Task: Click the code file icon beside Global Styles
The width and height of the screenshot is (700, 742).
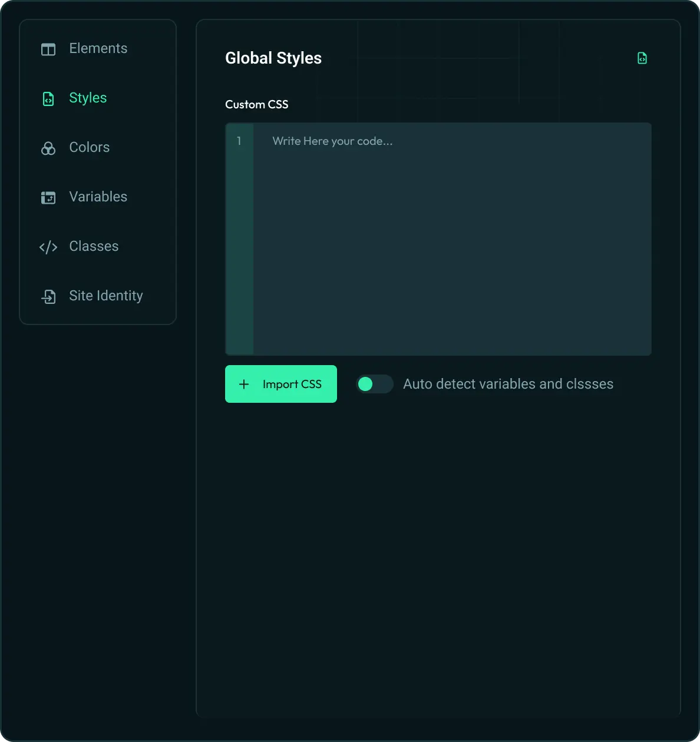Action: (642, 58)
